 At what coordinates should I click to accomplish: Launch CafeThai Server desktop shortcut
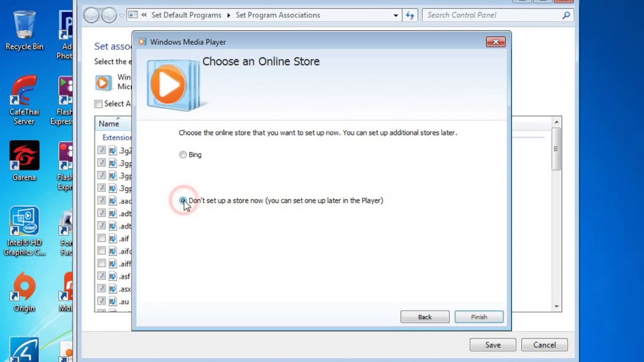tap(24, 101)
